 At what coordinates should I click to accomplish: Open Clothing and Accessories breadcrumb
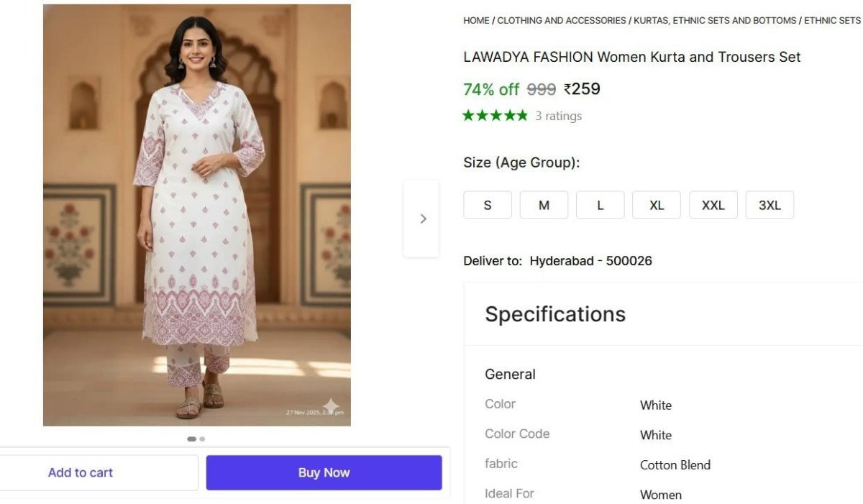(562, 21)
